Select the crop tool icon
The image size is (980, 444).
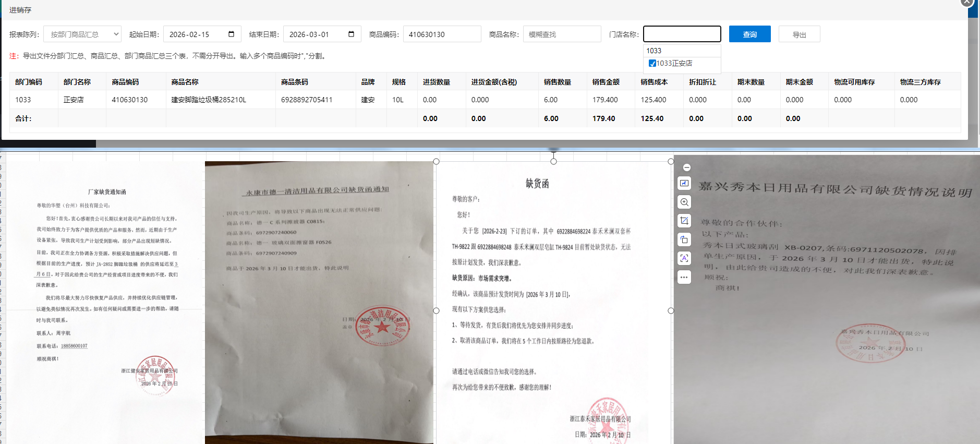coord(684,221)
